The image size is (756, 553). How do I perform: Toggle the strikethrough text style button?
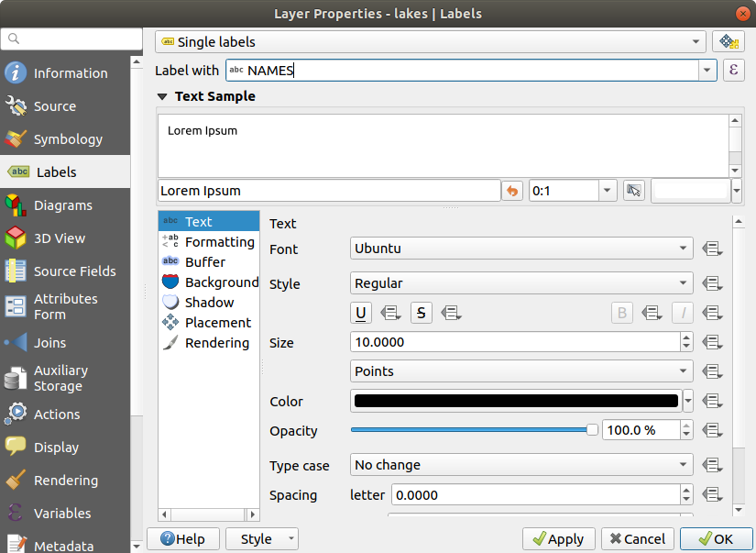tap(422, 313)
